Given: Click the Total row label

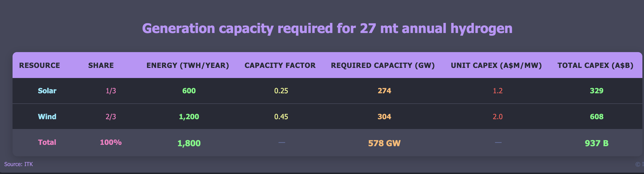Looking at the screenshot, I should 47,142.
